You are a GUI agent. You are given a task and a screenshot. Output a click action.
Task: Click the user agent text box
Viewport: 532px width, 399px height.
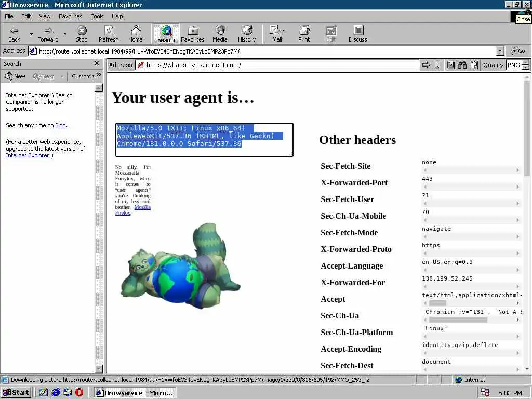204,140
